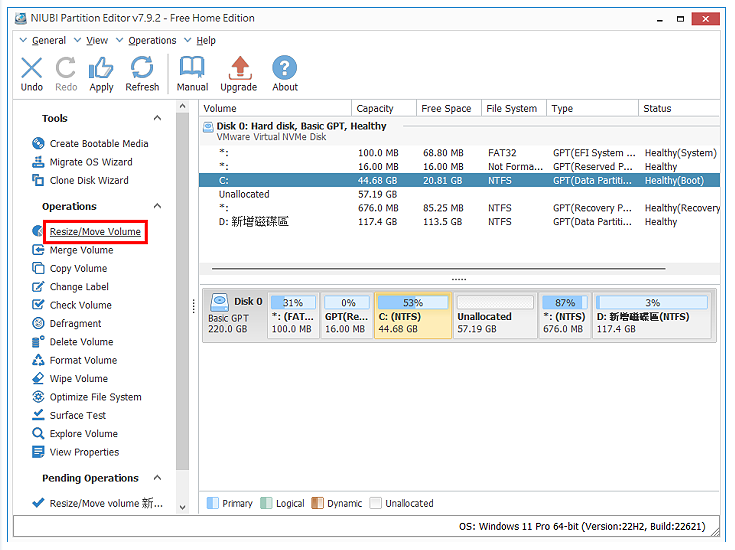Screen dimensions: 735x550
Task: Sort by Status column header
Action: (679, 108)
